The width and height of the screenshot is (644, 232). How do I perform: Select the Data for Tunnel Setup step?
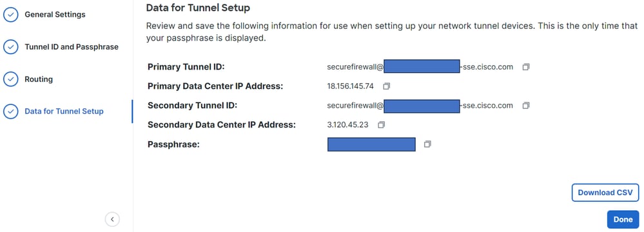pos(64,111)
